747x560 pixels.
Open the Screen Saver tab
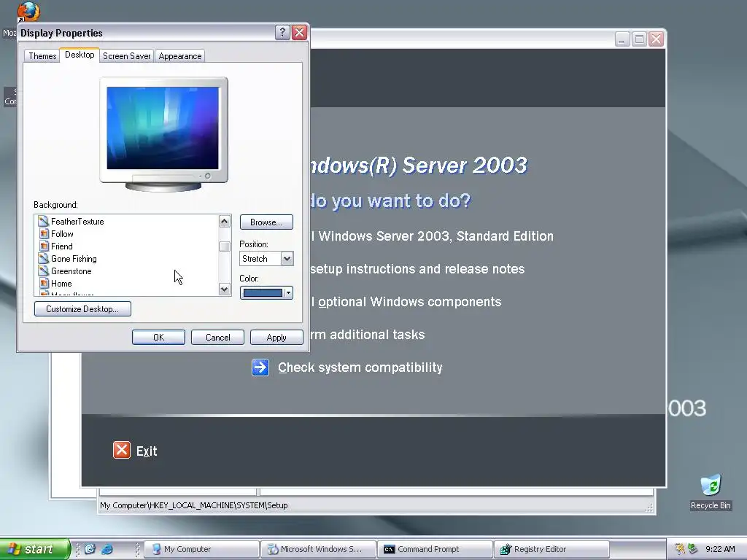[126, 55]
